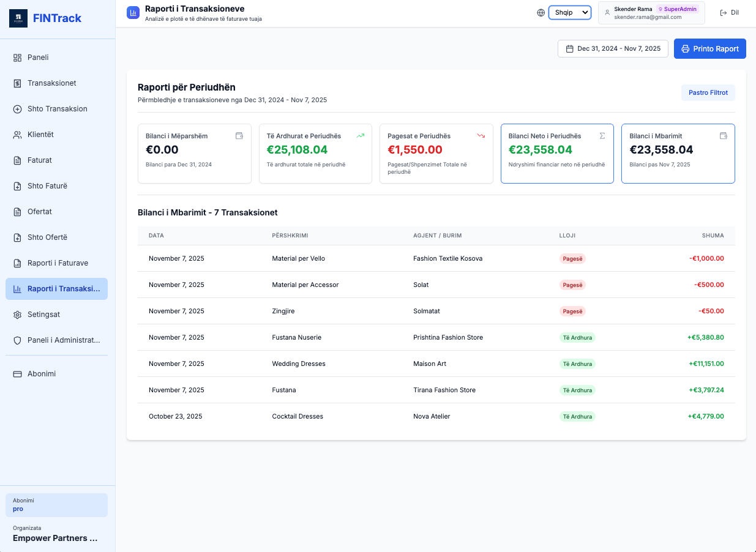
Task: Click the sigma icon in Bilanci Neto card
Action: tap(602, 136)
